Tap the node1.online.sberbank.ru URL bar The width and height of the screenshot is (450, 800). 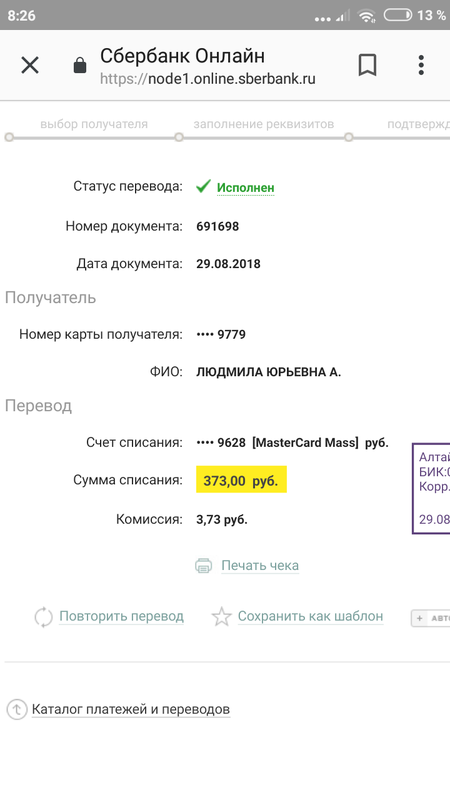[208, 79]
